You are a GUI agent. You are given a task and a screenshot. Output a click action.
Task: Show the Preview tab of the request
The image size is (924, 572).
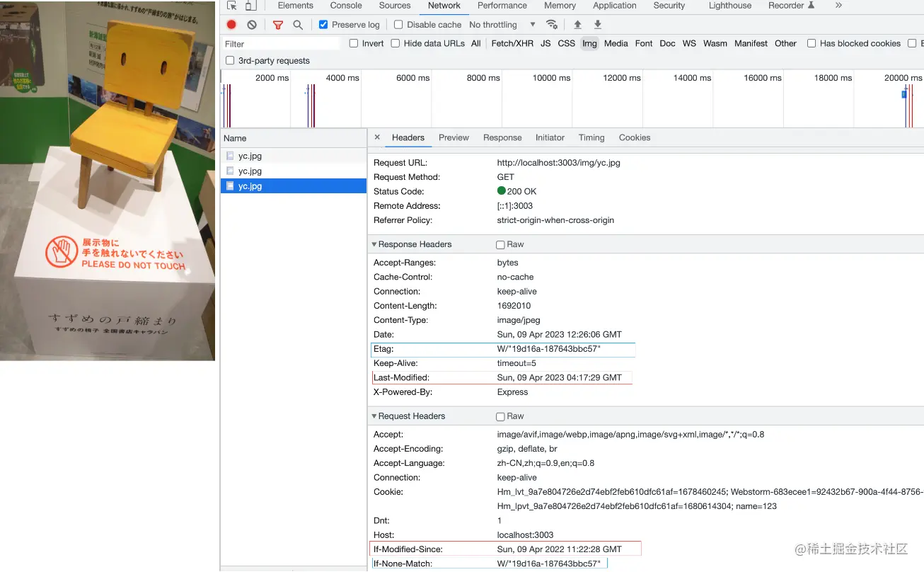[x=454, y=137]
